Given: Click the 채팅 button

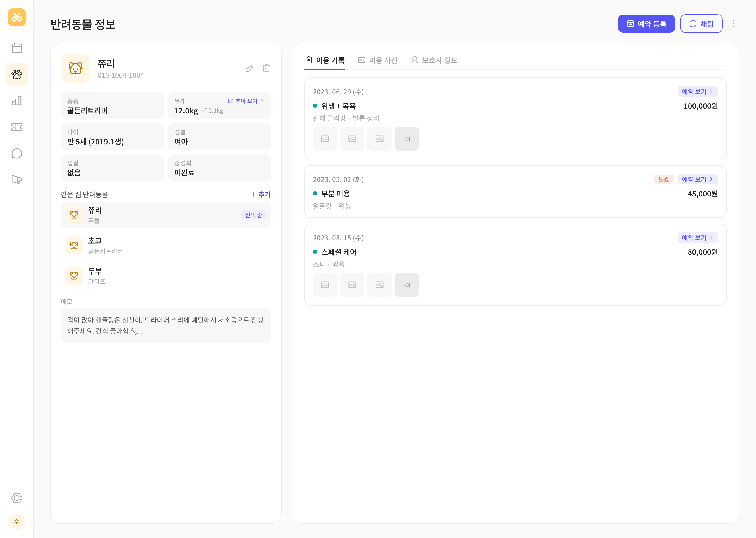Looking at the screenshot, I should (701, 24).
